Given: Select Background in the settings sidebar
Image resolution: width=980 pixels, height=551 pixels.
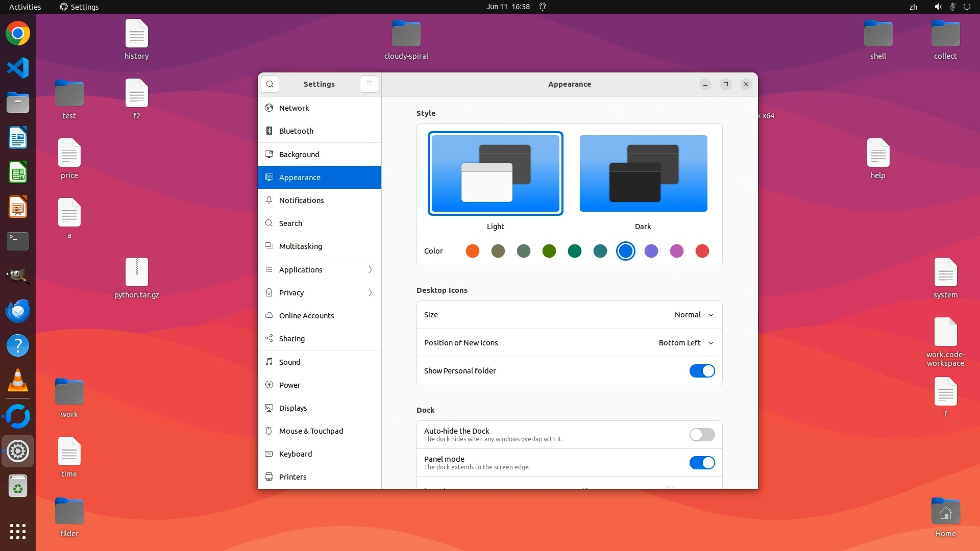Looking at the screenshot, I should pos(299,154).
